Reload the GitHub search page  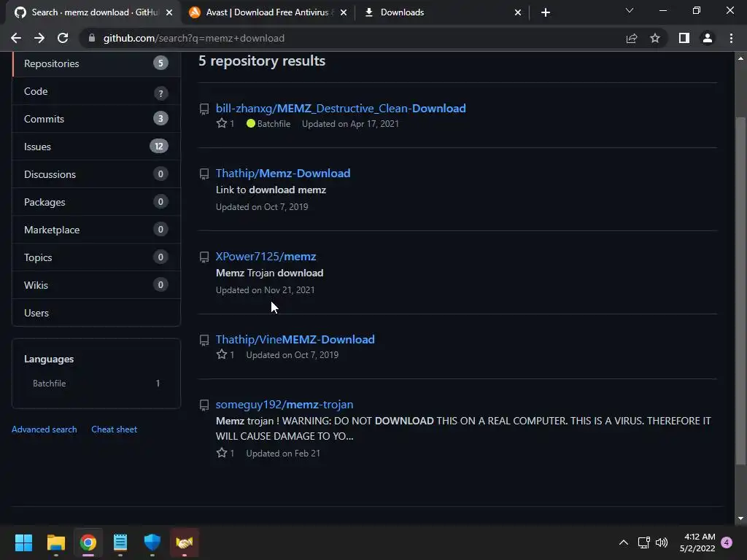[x=63, y=38]
